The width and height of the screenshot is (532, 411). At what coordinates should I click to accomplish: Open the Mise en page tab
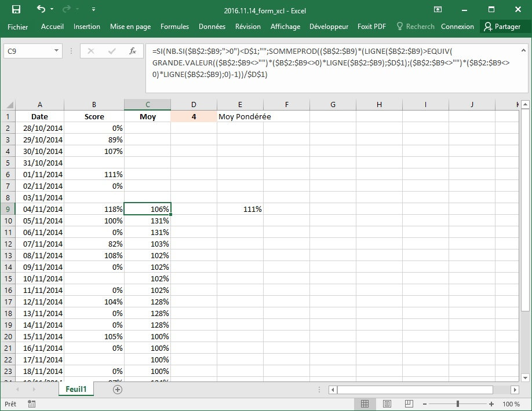tap(130, 27)
